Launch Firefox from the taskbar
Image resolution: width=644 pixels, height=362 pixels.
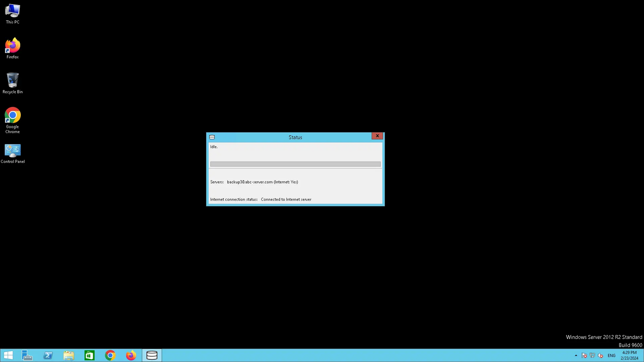coord(131,355)
